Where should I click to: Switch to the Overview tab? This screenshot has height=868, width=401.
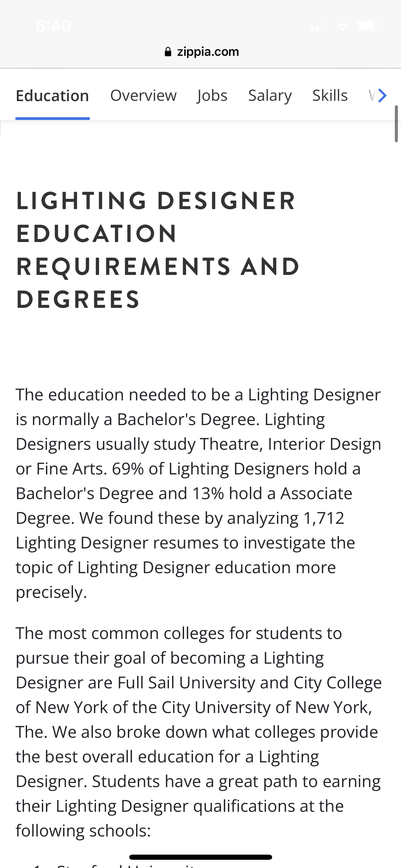tap(143, 96)
